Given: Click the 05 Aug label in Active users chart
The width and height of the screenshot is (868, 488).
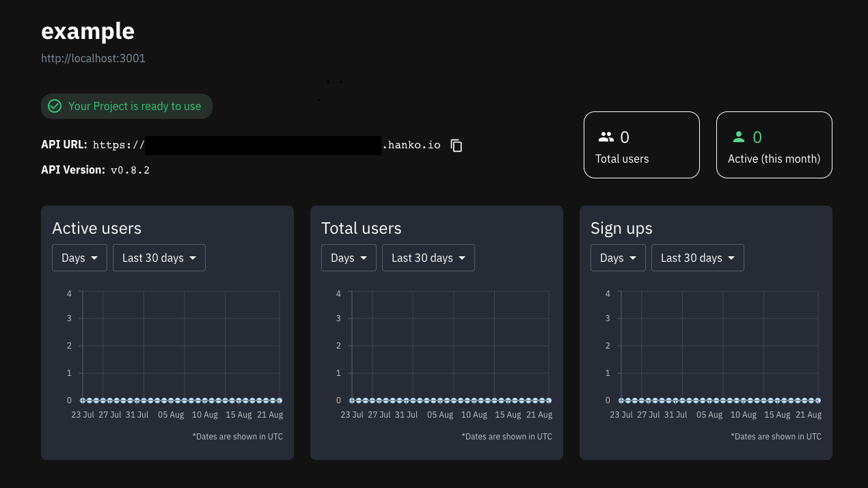Looking at the screenshot, I should (x=172, y=415).
